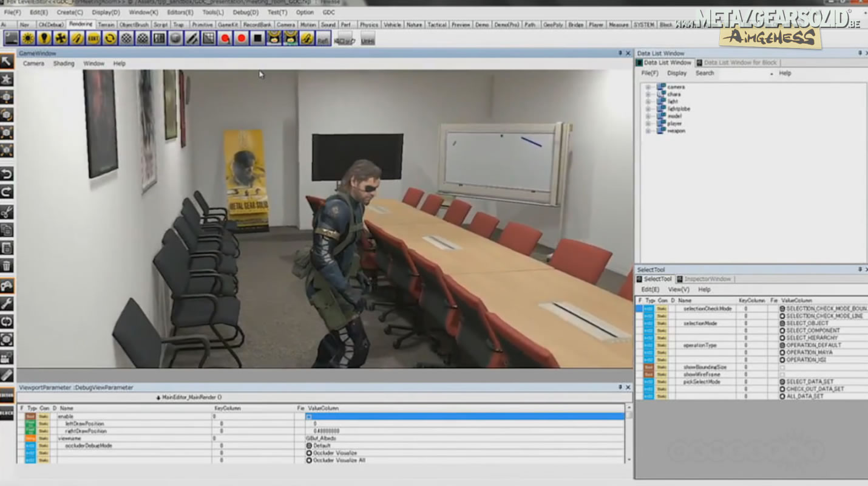
Task: Switch to the Terrain tab
Action: (x=107, y=25)
